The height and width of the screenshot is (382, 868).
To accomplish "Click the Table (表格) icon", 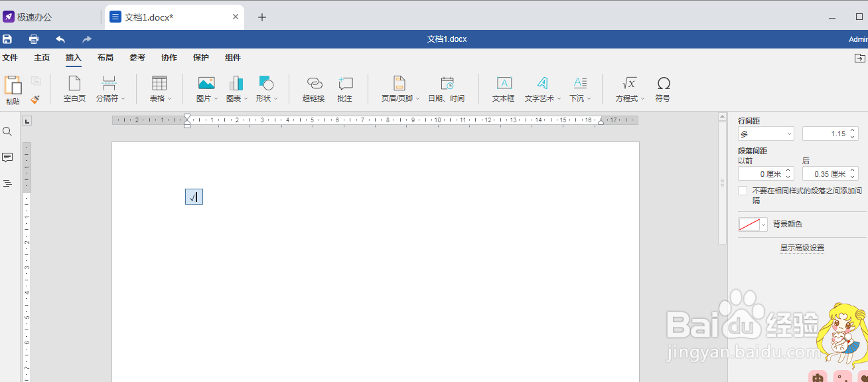I will pyautogui.click(x=159, y=83).
